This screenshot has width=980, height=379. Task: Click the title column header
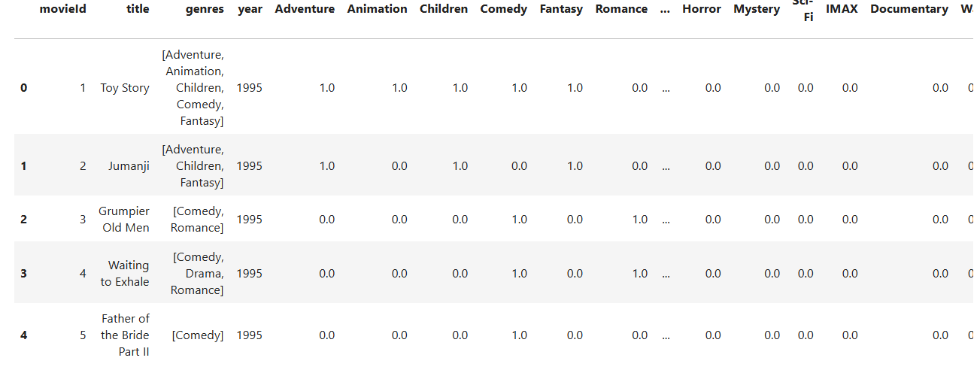coord(138,9)
